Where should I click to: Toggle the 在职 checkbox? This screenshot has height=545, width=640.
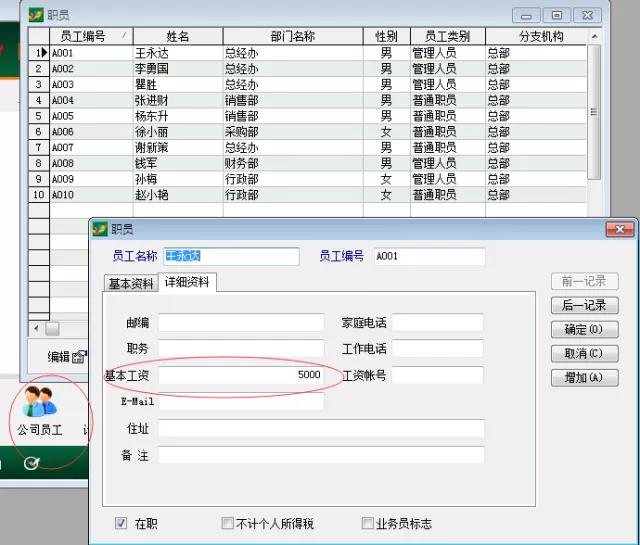tap(121, 523)
